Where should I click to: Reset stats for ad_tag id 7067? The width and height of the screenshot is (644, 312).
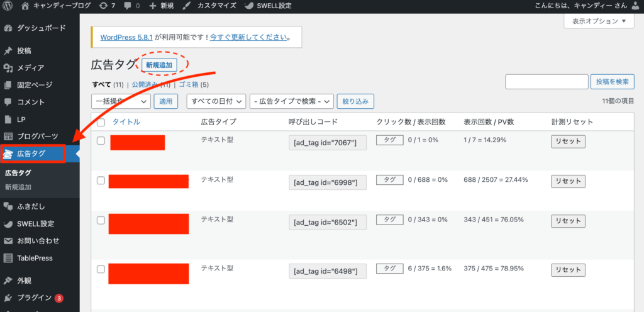coord(568,142)
